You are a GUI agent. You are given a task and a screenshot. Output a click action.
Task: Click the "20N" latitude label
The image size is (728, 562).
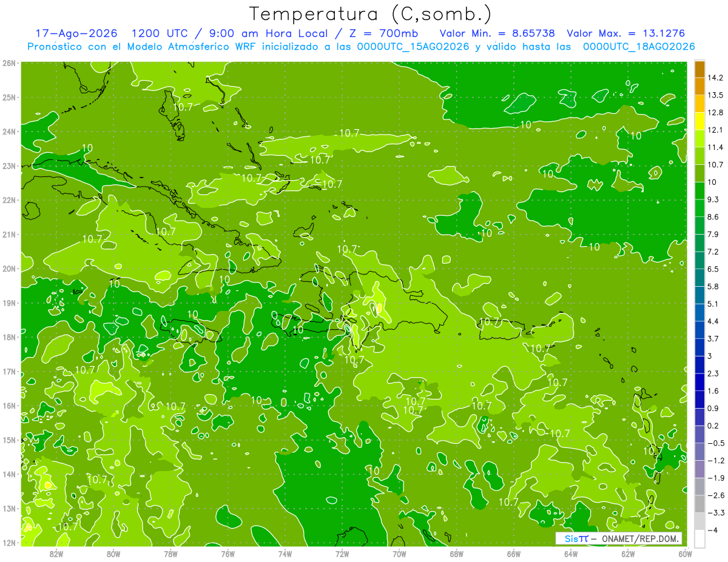9,269
